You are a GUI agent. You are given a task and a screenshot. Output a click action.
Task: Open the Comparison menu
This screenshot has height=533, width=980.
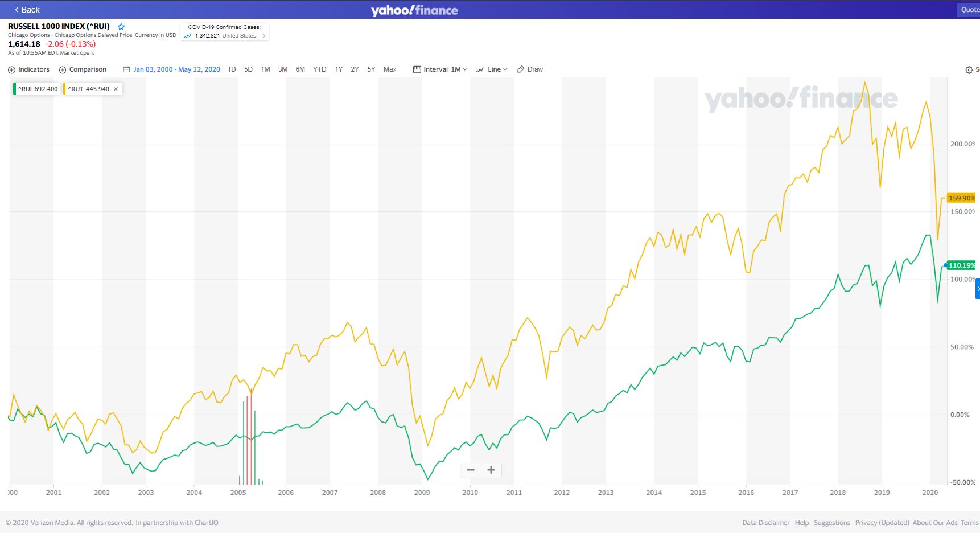coord(83,69)
